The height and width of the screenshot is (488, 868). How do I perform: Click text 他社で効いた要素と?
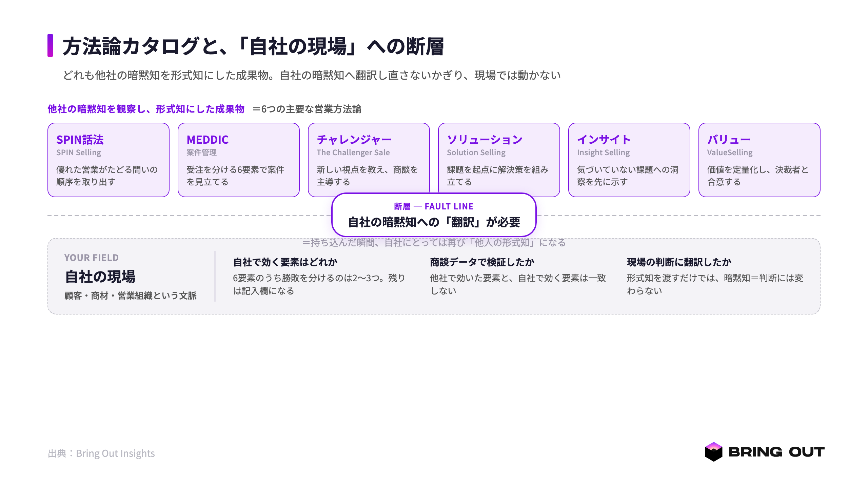point(518,284)
